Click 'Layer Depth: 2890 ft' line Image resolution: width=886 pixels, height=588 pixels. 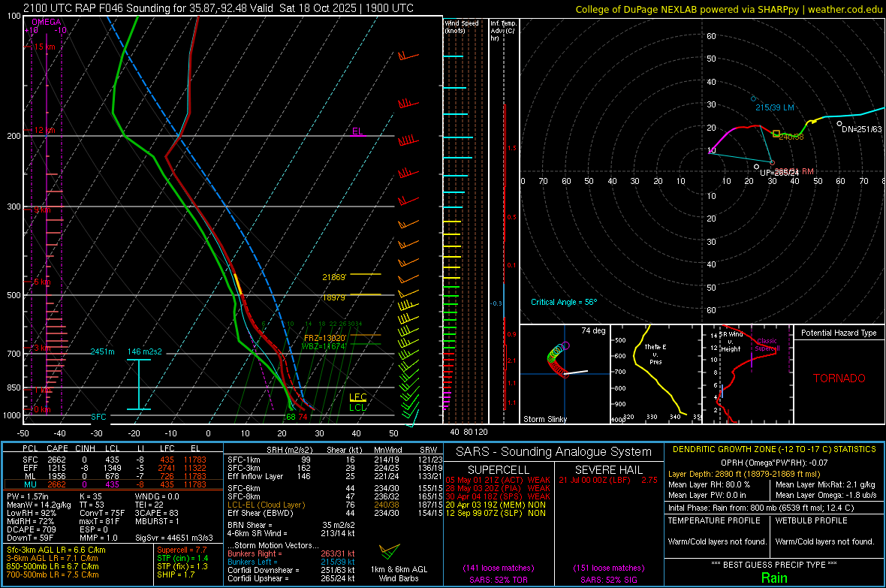pyautogui.click(x=743, y=474)
